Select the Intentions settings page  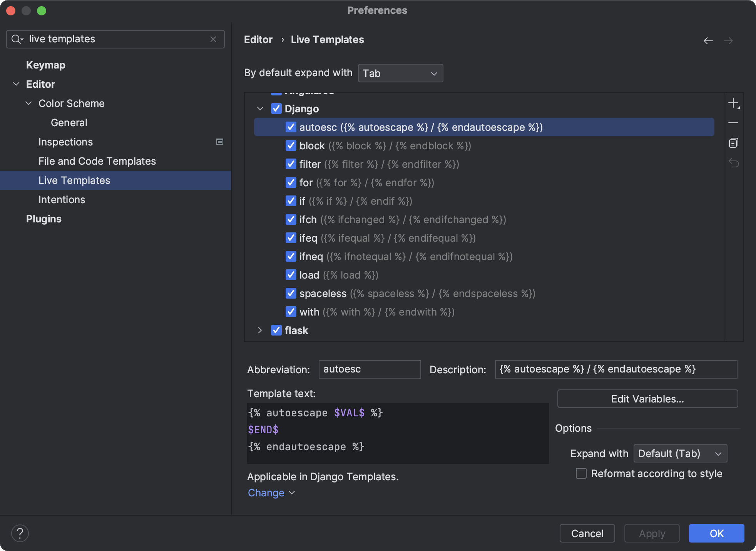(x=62, y=199)
